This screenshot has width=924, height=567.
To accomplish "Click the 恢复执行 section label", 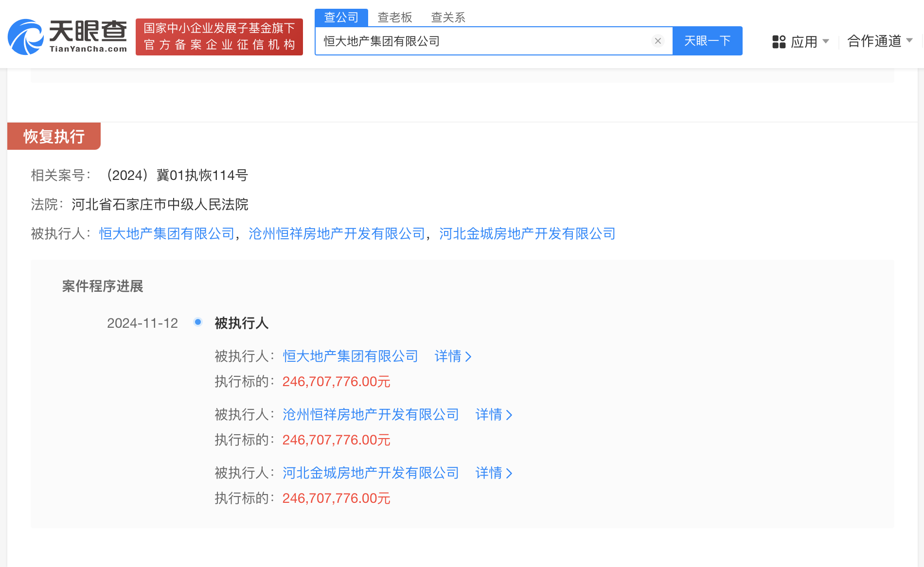I will 54,136.
